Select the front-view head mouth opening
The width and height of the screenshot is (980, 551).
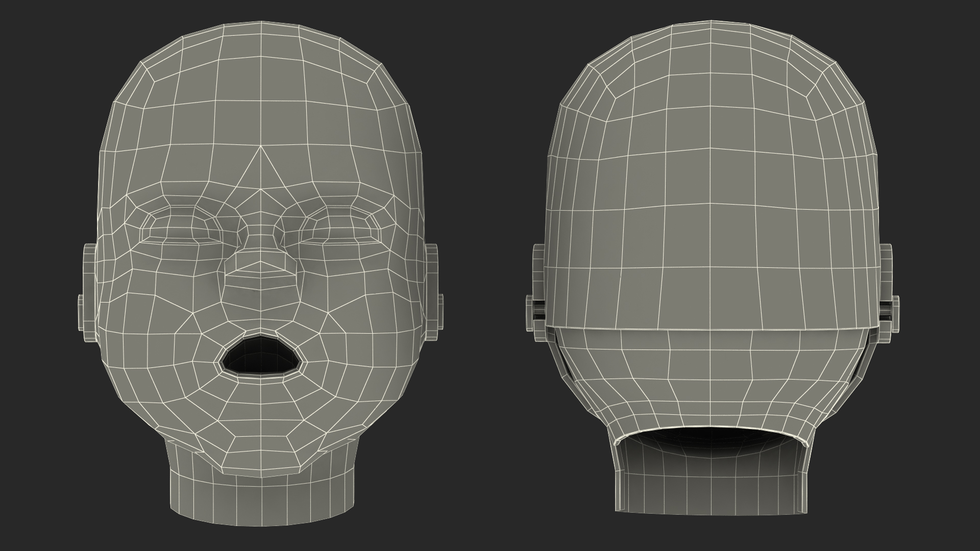coord(261,357)
